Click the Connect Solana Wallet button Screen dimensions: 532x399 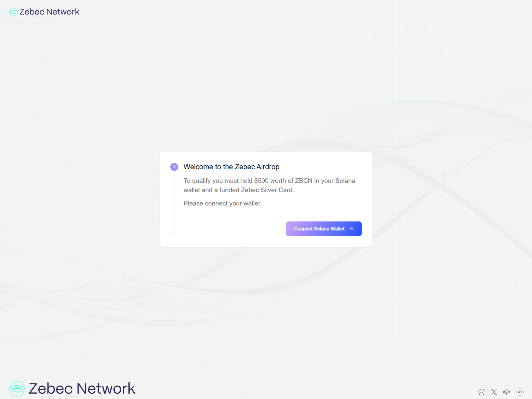click(324, 229)
